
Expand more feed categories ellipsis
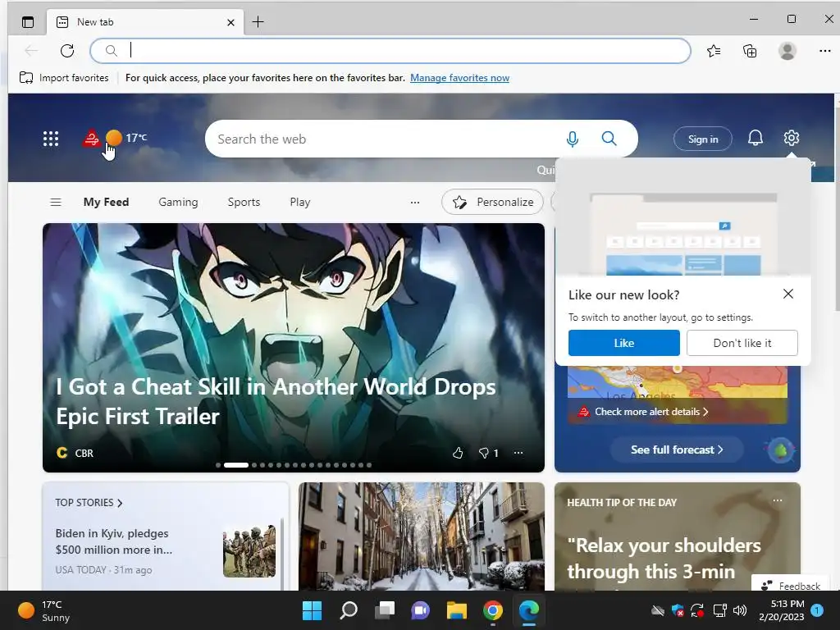[x=414, y=203]
